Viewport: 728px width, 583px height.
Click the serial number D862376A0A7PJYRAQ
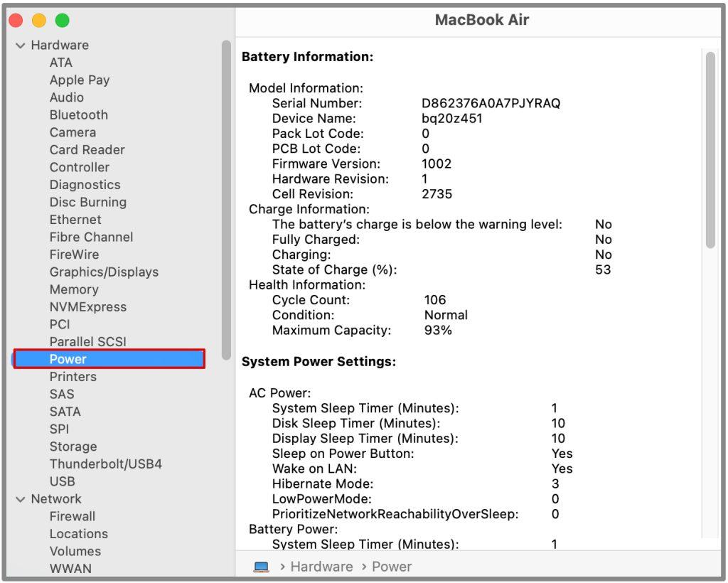(x=491, y=103)
